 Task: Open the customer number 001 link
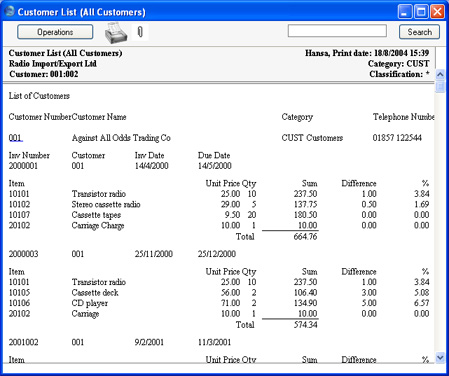pos(15,138)
